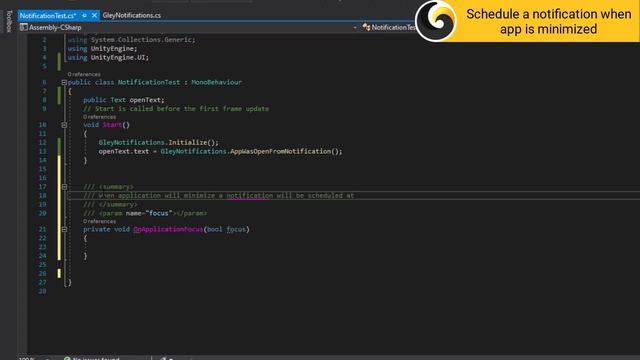Click the GleyNotifications.Initialize() call
The height and width of the screenshot is (360, 640).
158,142
